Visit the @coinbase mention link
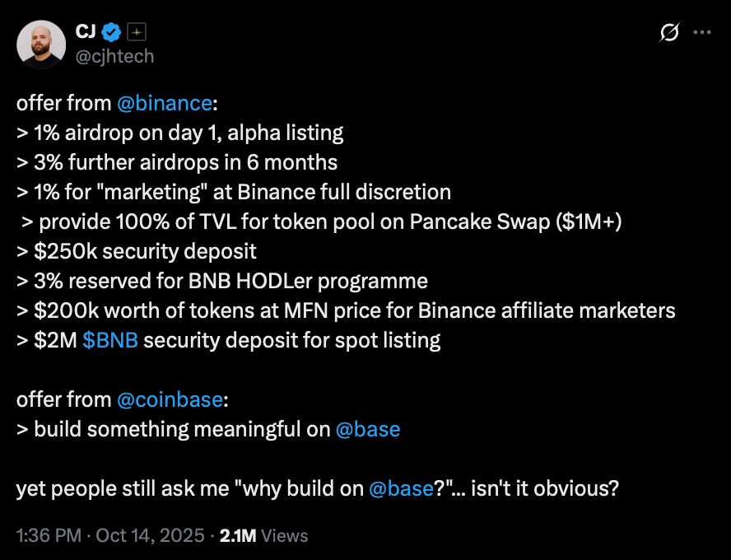The height and width of the screenshot is (560, 731). [x=169, y=399]
